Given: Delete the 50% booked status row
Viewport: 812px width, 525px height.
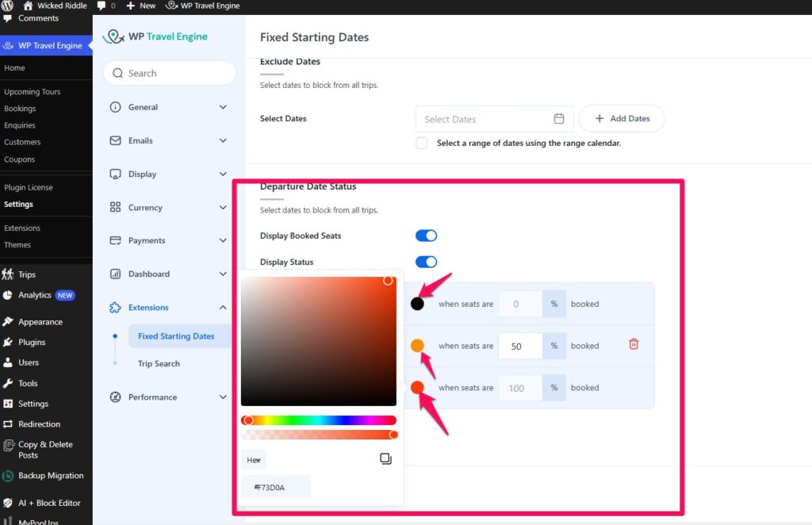Looking at the screenshot, I should tap(634, 343).
